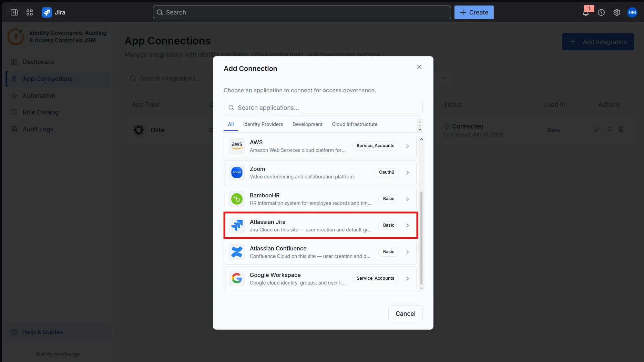The width and height of the screenshot is (644, 362).
Task: Click the Google Workspace Service_Accounts badge
Action: point(375,278)
